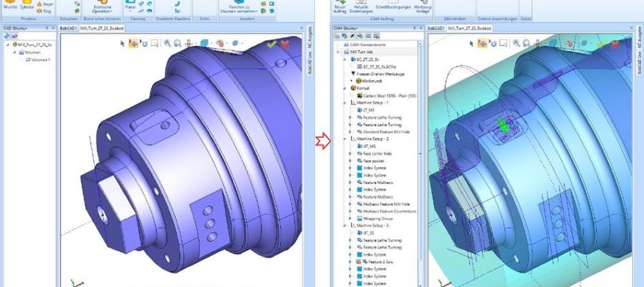Activate zoom magnifier in left viewport toolbar
Viewport: 644px width, 287px height.
pyautogui.click(x=167, y=43)
